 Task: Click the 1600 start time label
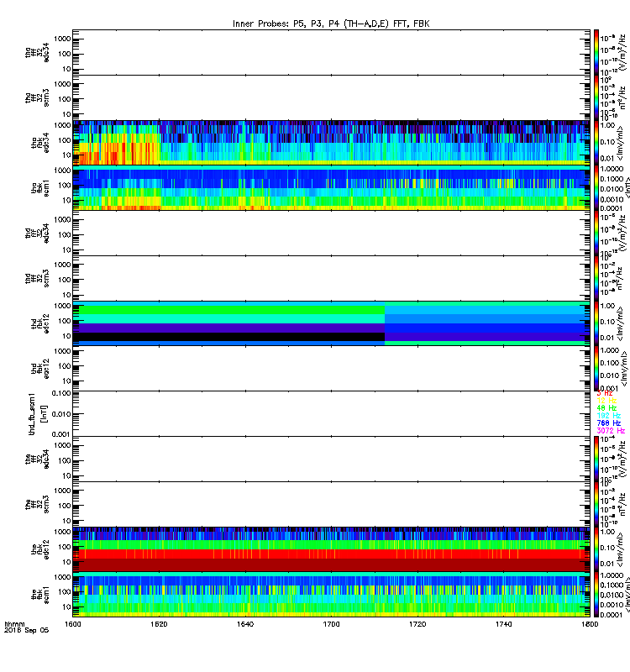[73, 624]
